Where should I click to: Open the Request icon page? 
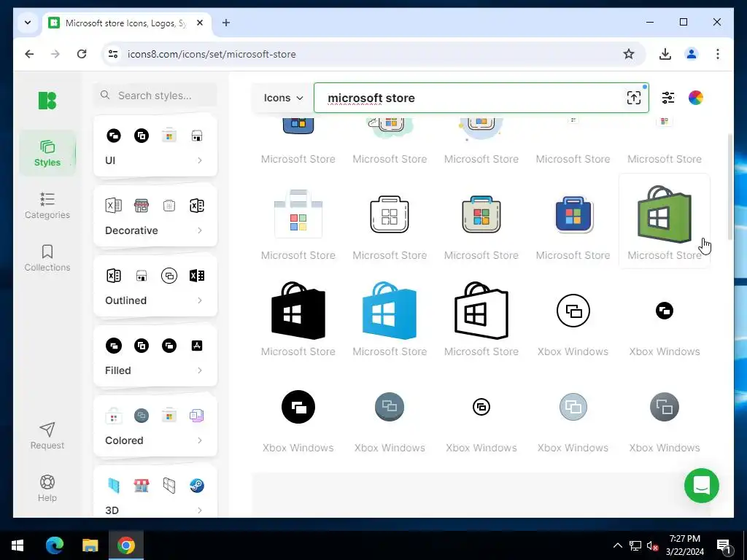point(47,436)
